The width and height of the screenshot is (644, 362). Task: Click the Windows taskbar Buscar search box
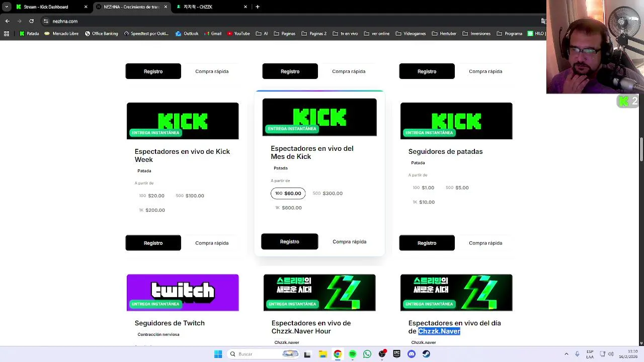pos(264,354)
